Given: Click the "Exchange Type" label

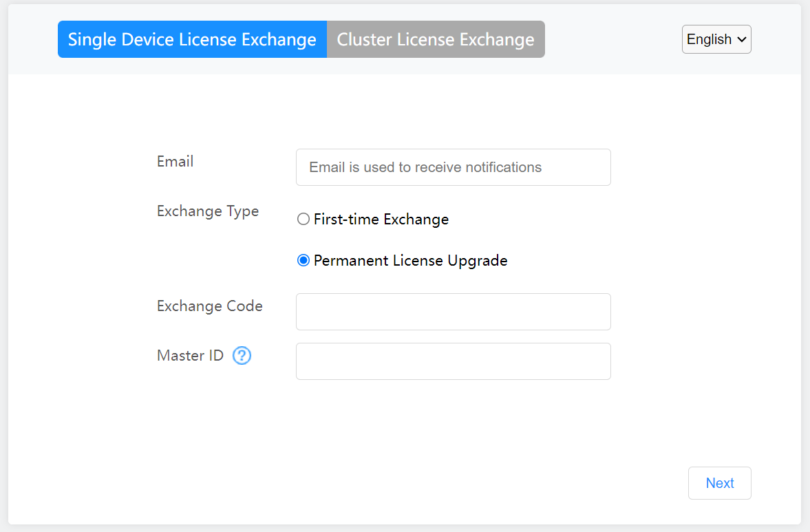Looking at the screenshot, I should 208,211.
